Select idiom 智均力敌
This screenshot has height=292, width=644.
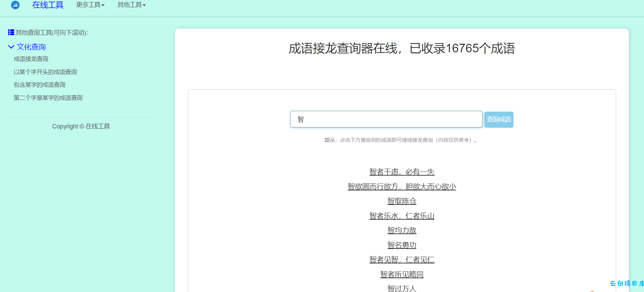tap(402, 230)
